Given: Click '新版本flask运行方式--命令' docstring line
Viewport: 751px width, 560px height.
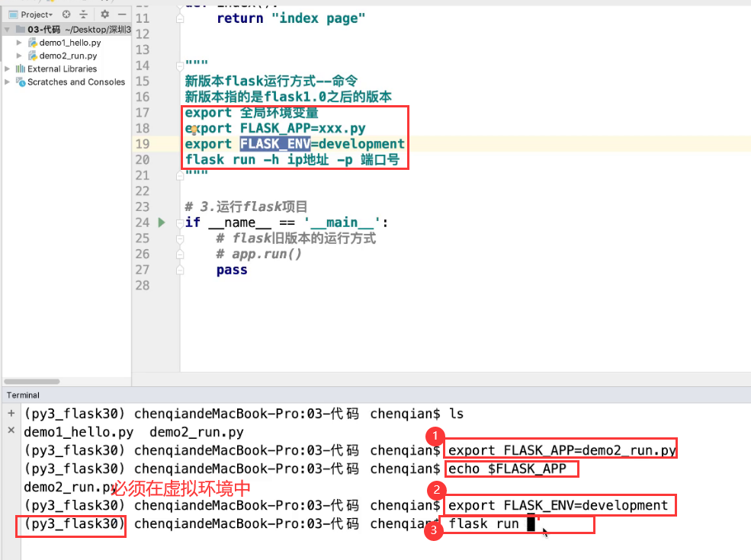Looking at the screenshot, I should coord(271,81).
